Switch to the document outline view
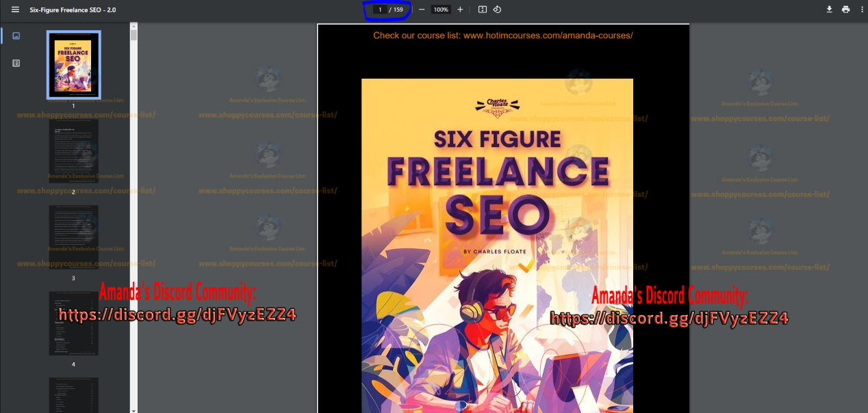868x413 pixels. (16, 63)
